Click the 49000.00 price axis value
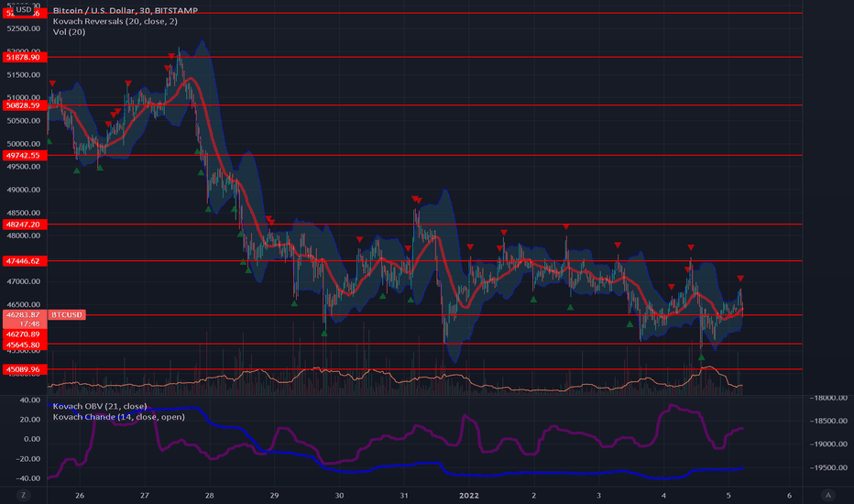The height and width of the screenshot is (504, 854). 24,190
